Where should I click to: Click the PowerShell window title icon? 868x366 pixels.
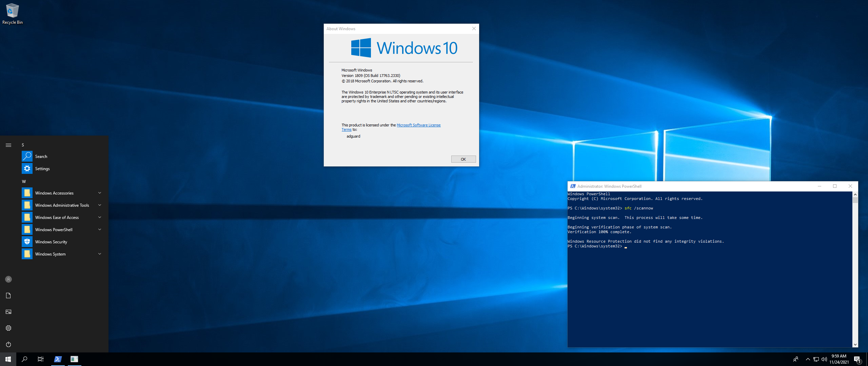[x=573, y=186]
